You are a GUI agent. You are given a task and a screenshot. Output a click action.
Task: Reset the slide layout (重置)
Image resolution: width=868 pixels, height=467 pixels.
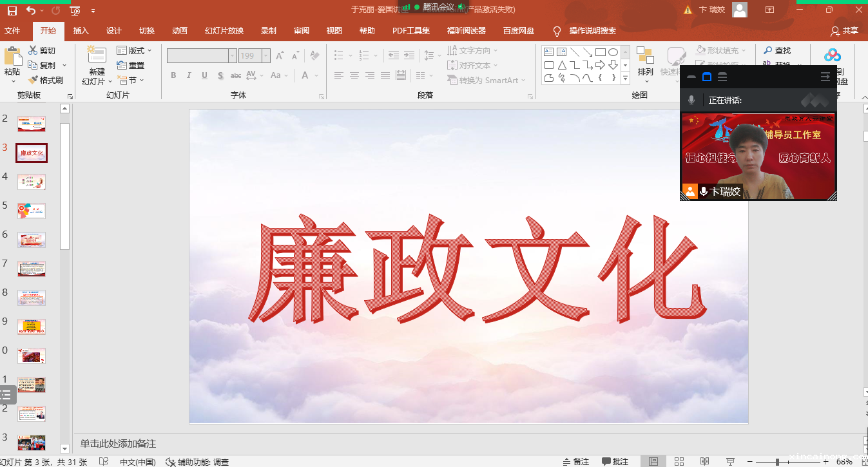coord(131,65)
